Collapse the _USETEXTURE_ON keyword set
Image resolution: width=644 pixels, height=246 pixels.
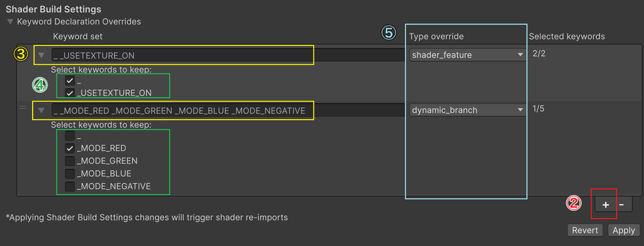[41, 55]
